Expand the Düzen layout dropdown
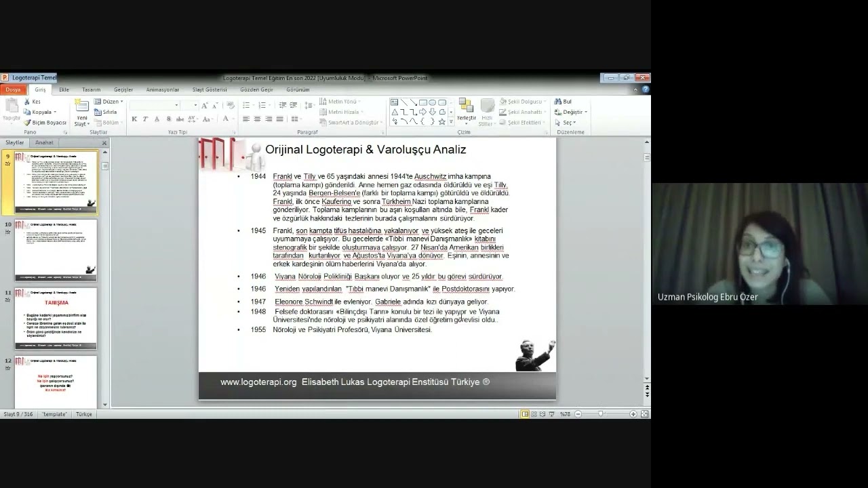The image size is (868, 488). coord(108,102)
